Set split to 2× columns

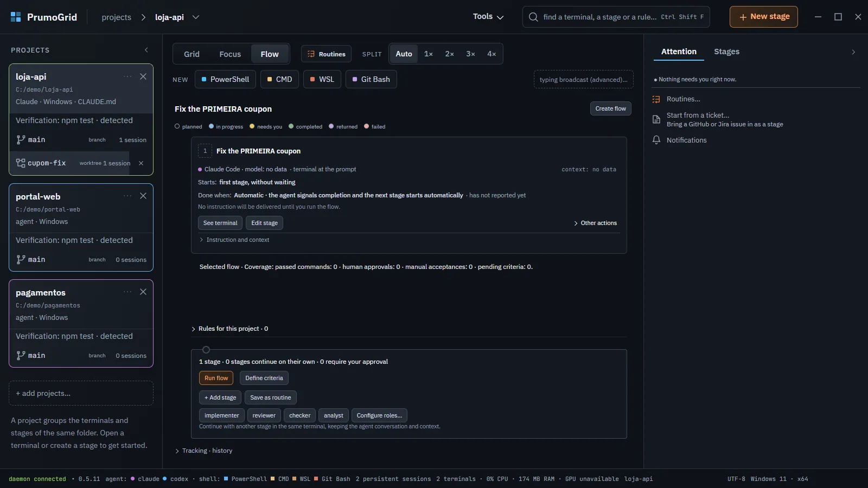[x=449, y=54]
